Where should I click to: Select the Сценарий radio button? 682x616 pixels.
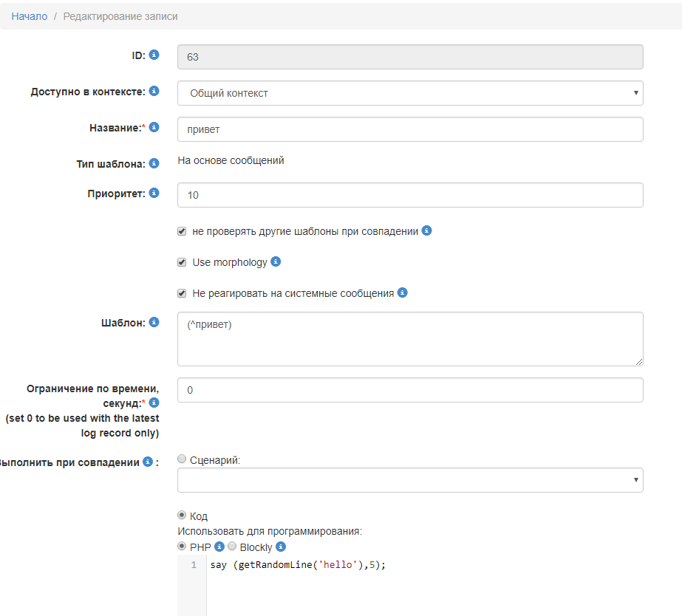click(x=181, y=458)
